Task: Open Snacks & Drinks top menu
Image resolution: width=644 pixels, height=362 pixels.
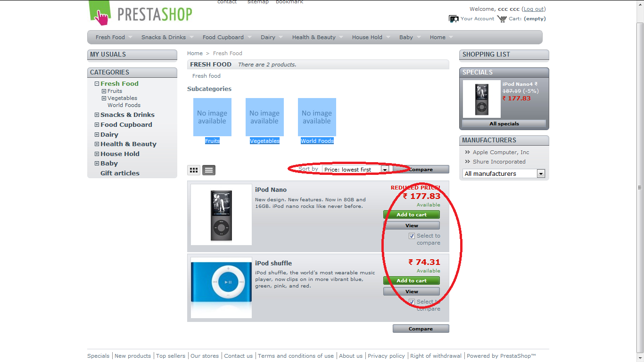Action: [x=164, y=37]
